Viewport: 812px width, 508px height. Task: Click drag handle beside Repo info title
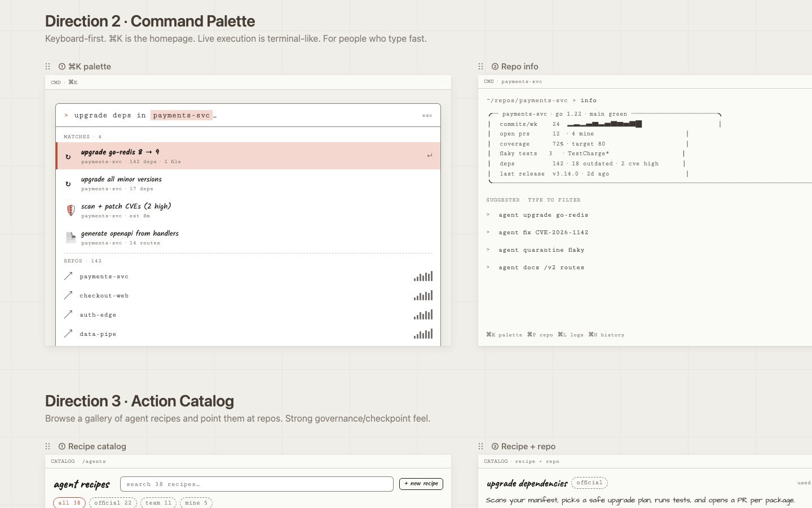coord(481,67)
